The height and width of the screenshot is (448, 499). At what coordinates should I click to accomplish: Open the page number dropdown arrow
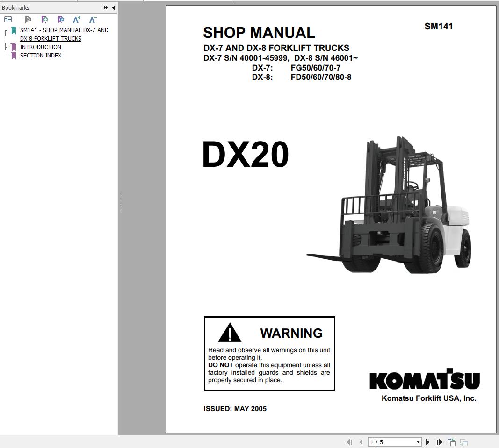[418, 442]
